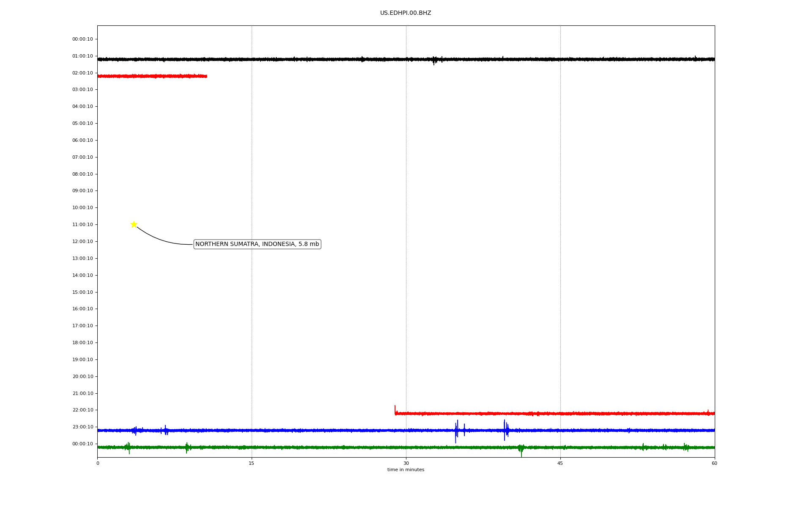Click the 45 minute x-axis tick label

tap(560, 464)
